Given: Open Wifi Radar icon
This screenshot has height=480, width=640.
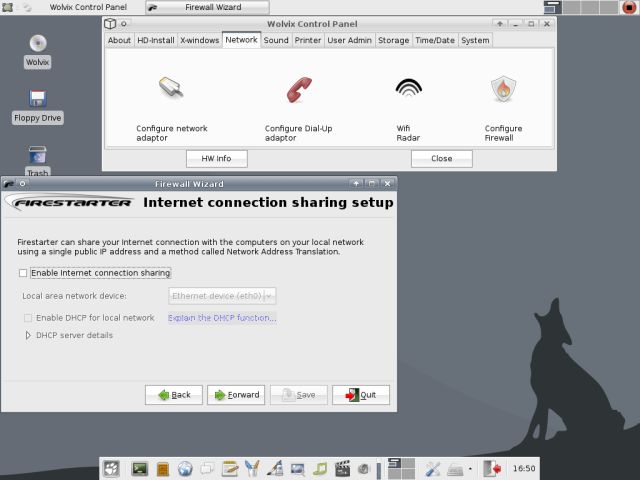Looking at the screenshot, I should point(408,89).
